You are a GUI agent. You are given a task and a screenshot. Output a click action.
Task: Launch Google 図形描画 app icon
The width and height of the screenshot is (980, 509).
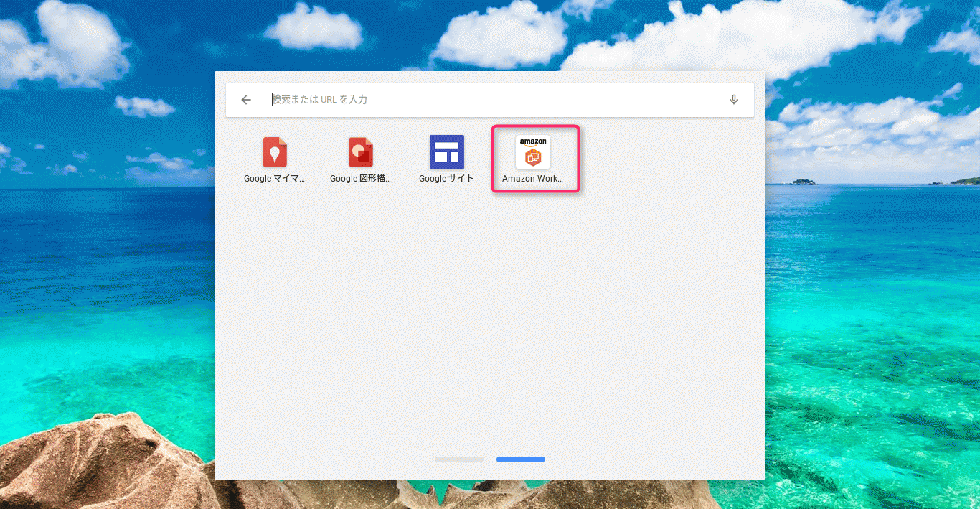[x=361, y=152]
